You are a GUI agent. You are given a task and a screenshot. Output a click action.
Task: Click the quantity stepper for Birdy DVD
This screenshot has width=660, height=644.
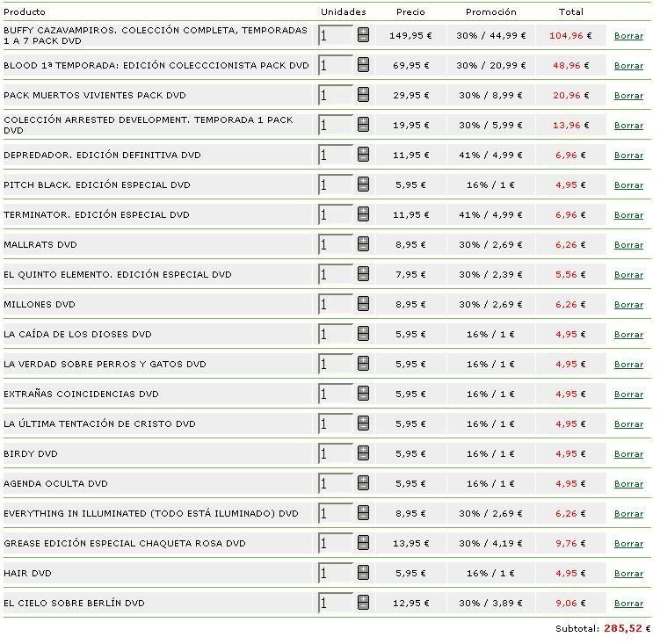tap(363, 453)
